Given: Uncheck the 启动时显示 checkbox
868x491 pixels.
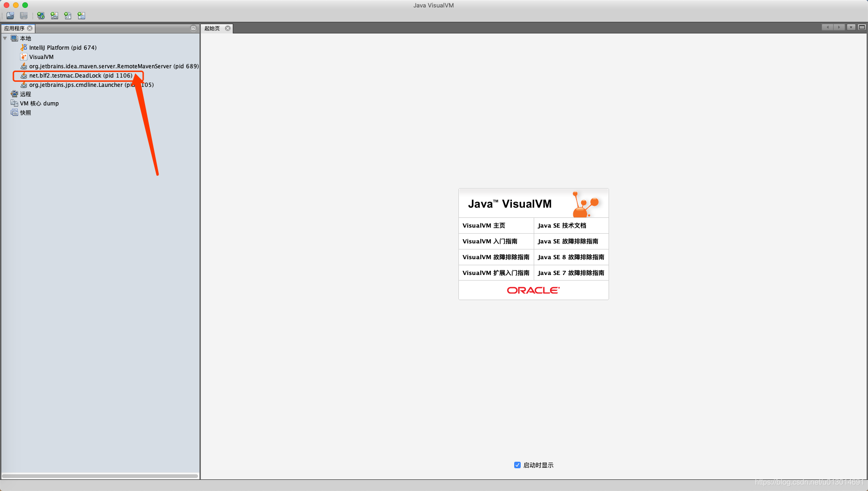Looking at the screenshot, I should click(x=517, y=465).
